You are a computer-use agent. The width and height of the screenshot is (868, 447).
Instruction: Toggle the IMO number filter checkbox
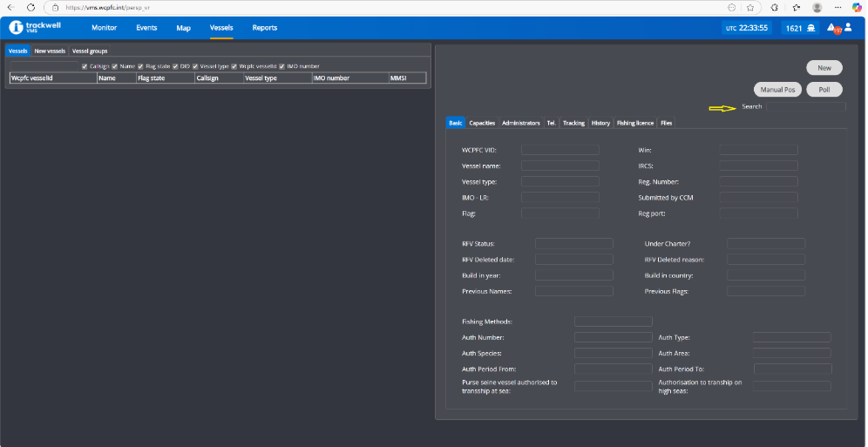click(281, 66)
